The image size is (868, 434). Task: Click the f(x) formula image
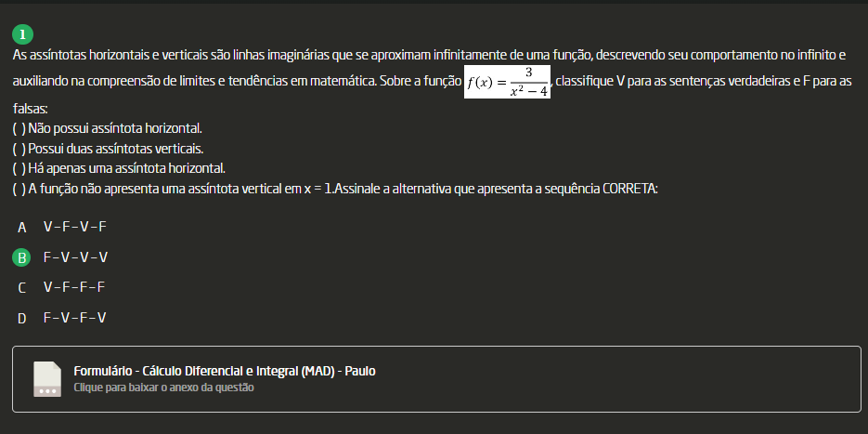click(x=507, y=82)
